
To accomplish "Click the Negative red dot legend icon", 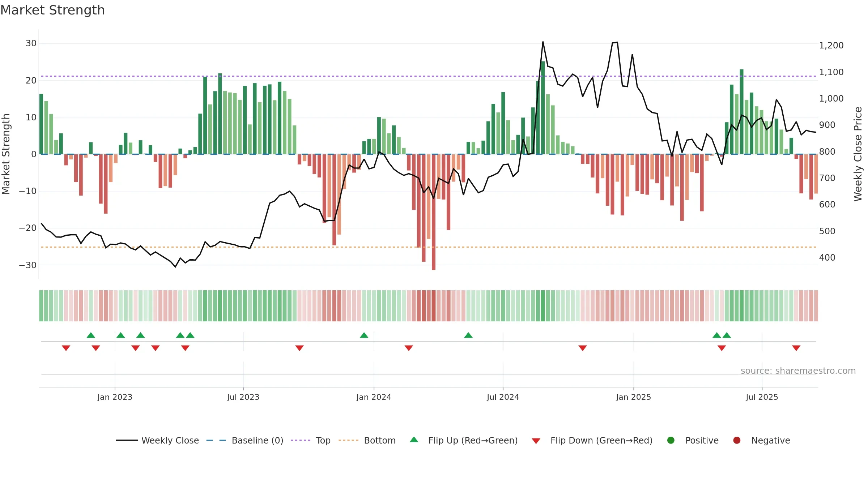I will point(737,440).
